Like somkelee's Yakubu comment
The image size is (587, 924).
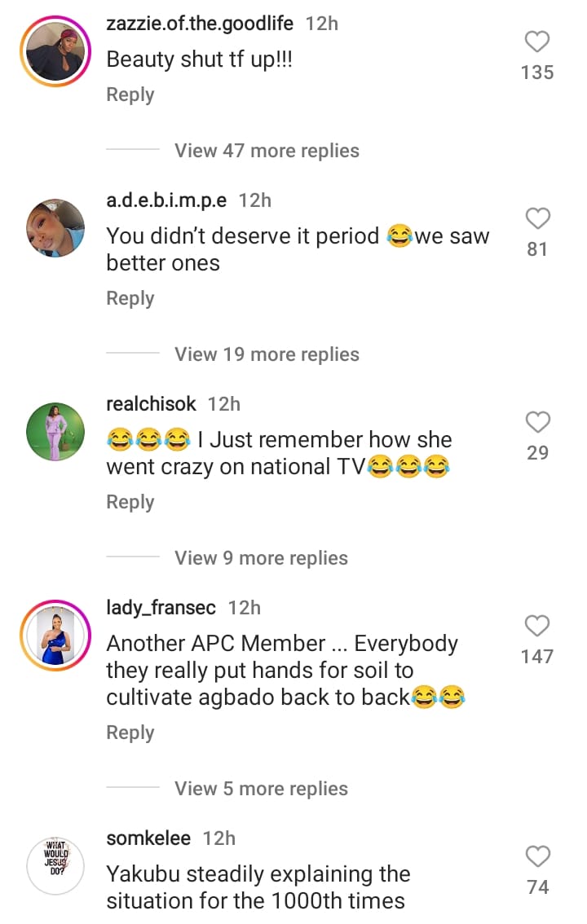(x=537, y=857)
